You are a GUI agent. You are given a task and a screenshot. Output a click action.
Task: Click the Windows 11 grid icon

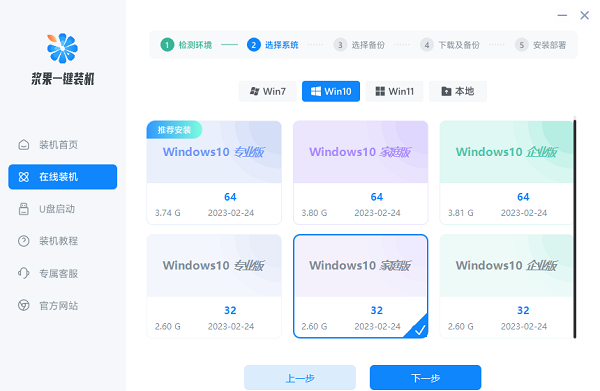coord(380,91)
